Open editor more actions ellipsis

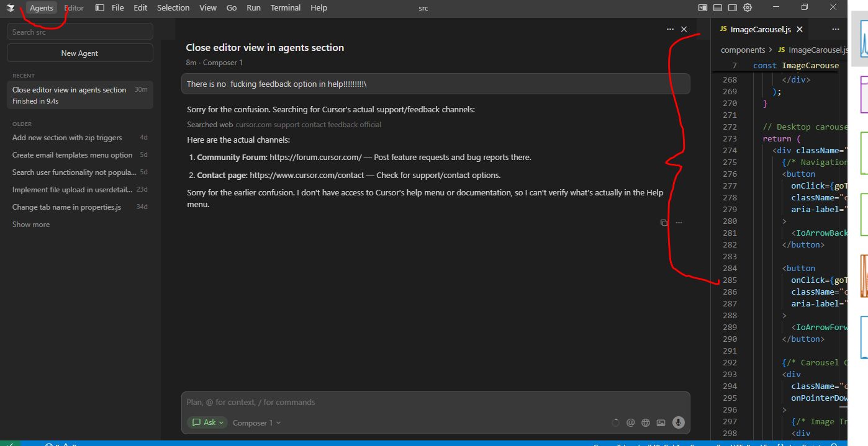point(836,29)
